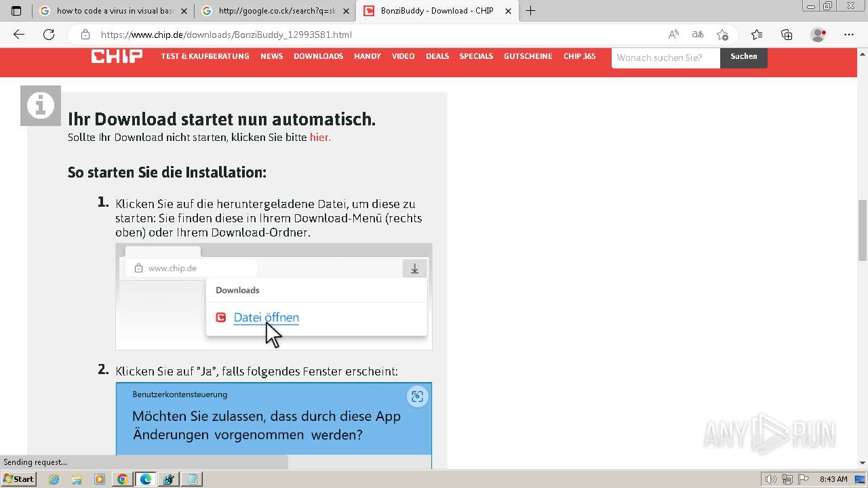Close the BonziBuddy - Download - CHIP tab
868x488 pixels.
pyautogui.click(x=508, y=11)
